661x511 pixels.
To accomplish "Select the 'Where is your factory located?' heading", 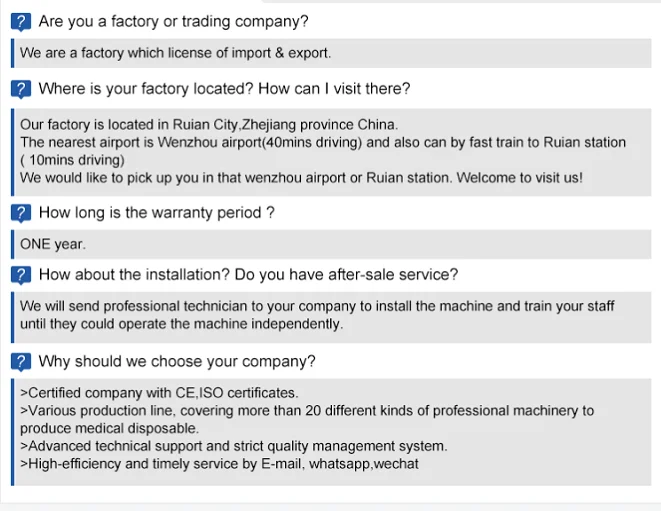I will pyautogui.click(x=224, y=89).
